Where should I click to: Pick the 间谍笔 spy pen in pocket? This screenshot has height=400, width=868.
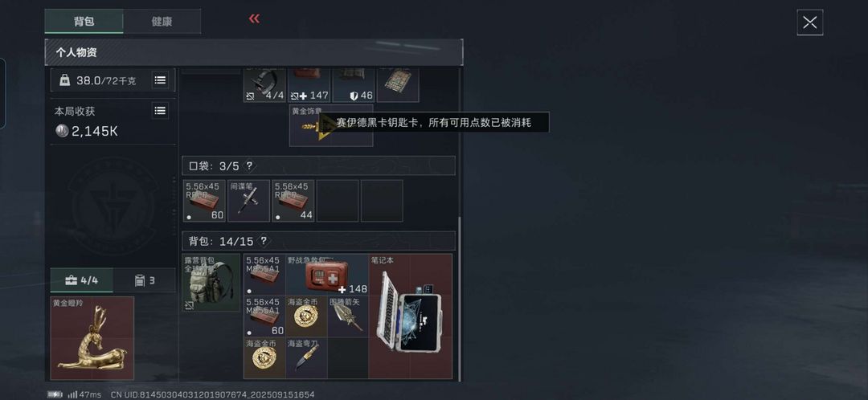coord(248,201)
